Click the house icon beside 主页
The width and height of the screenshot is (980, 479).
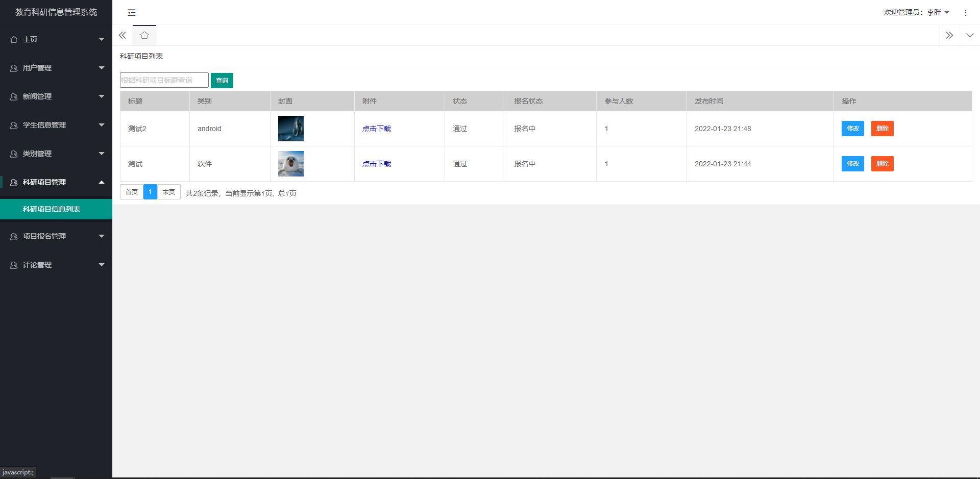(14, 39)
